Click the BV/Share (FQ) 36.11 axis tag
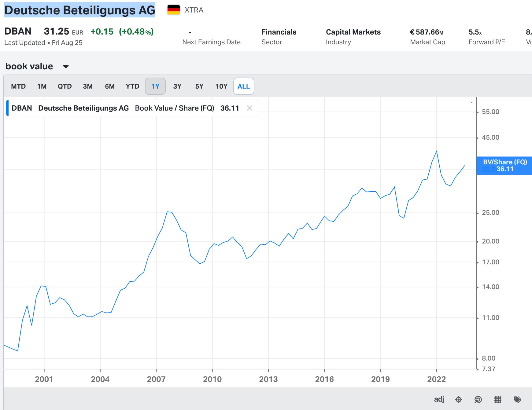 504,166
